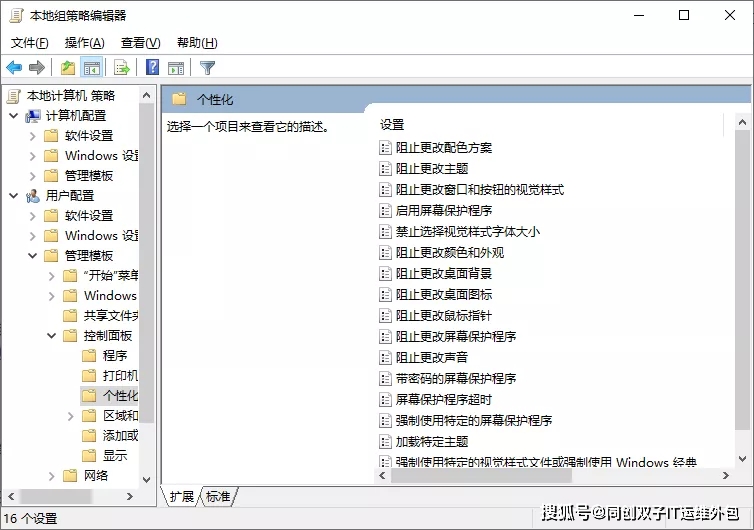Collapse the 用户配置 tree node

14,196
